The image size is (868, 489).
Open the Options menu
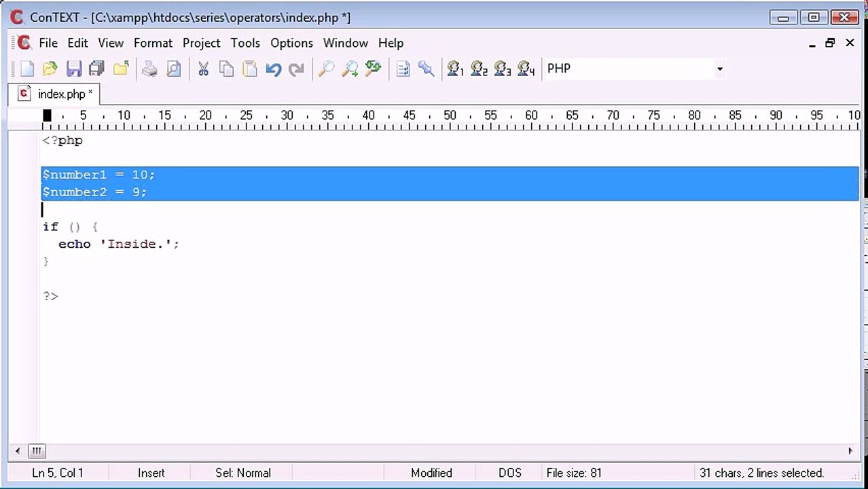(292, 43)
